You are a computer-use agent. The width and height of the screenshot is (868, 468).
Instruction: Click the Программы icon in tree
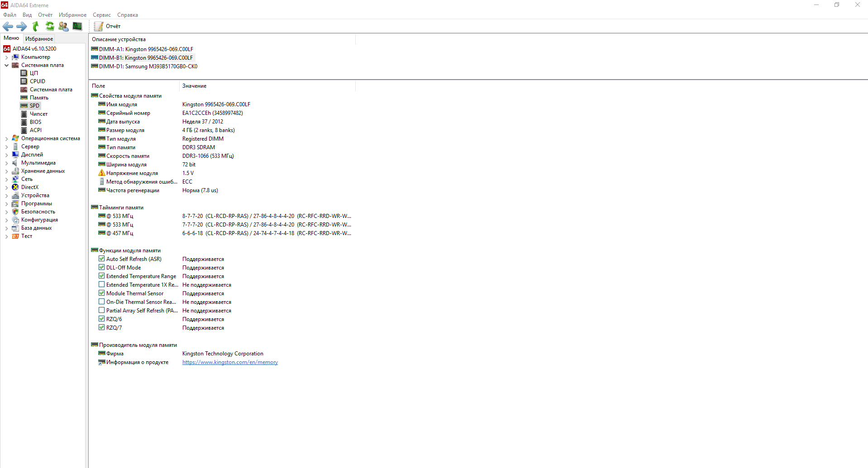click(15, 203)
